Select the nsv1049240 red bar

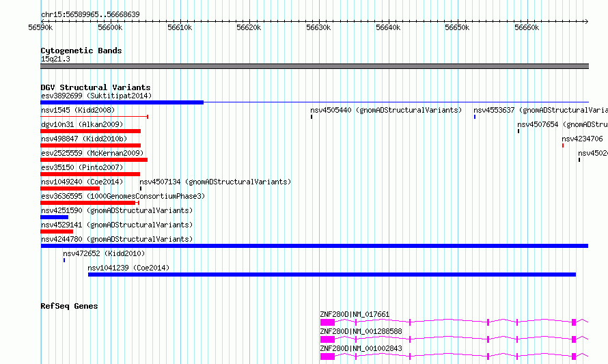tap(70, 188)
